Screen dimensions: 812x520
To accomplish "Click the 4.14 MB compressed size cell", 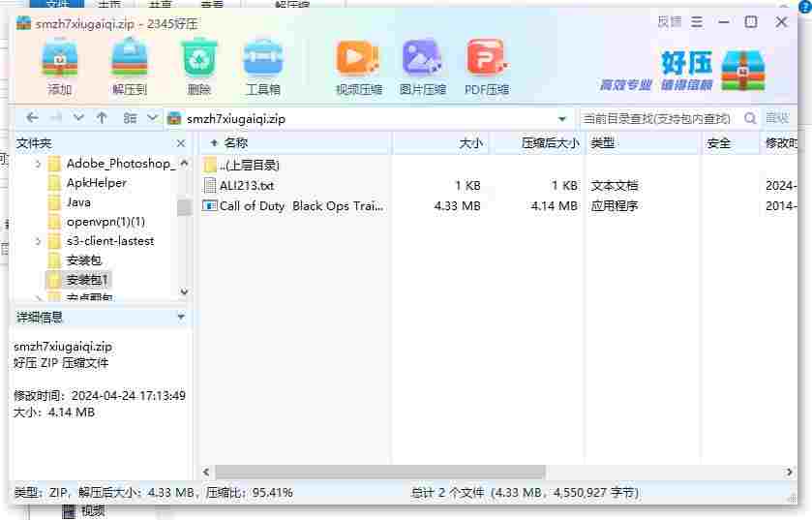I will (x=555, y=206).
